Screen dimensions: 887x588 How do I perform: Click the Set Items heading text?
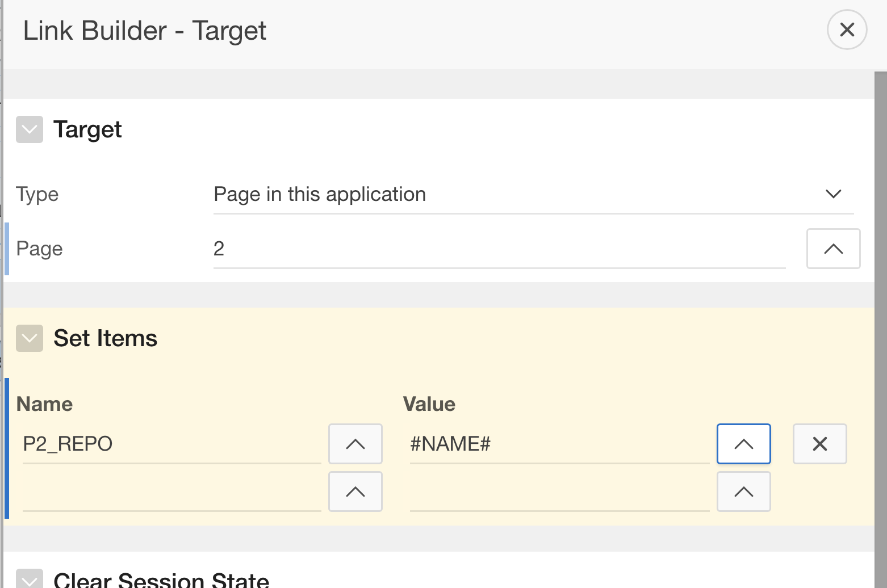coord(105,338)
